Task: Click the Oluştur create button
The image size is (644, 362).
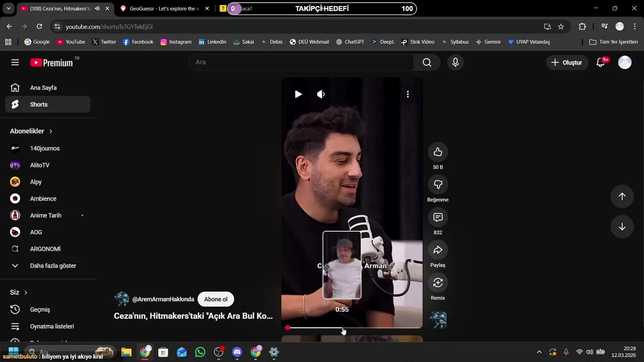Action: (567, 62)
